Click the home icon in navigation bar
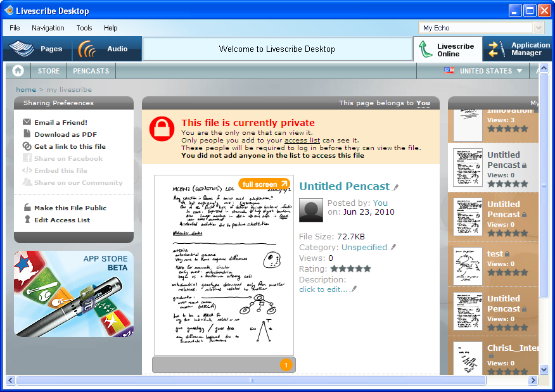555x392 pixels. (18, 71)
